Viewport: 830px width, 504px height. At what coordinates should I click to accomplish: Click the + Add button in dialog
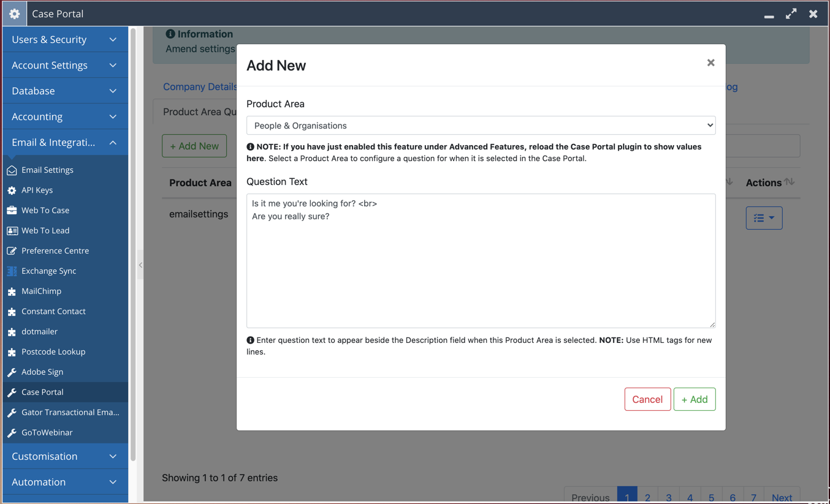(x=695, y=399)
